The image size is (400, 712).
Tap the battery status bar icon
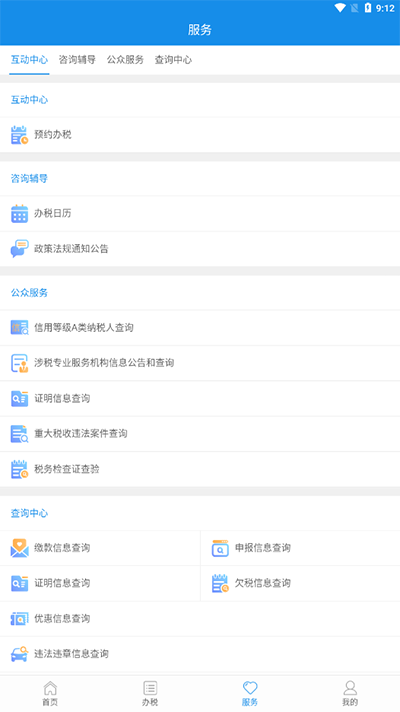pos(368,8)
